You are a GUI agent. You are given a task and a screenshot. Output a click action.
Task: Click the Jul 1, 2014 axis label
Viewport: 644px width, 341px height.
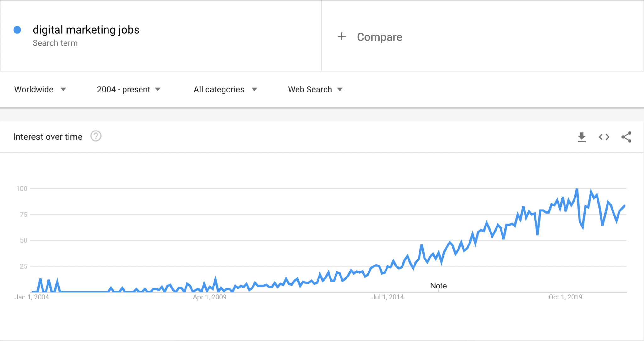[x=387, y=297]
